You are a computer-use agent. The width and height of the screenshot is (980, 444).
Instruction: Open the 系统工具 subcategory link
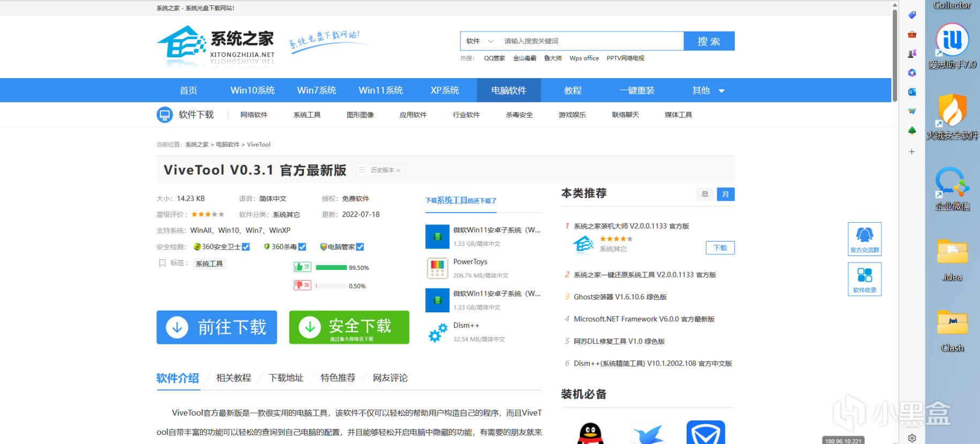coord(307,115)
